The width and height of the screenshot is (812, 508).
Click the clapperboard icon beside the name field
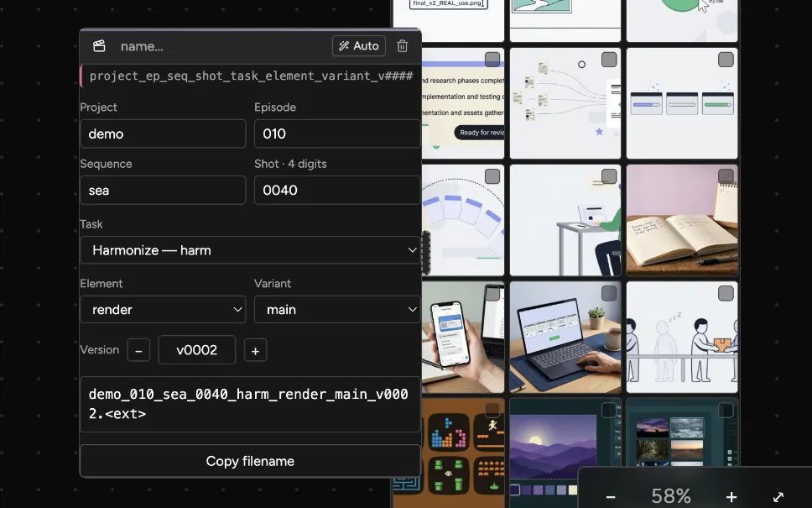(x=99, y=46)
